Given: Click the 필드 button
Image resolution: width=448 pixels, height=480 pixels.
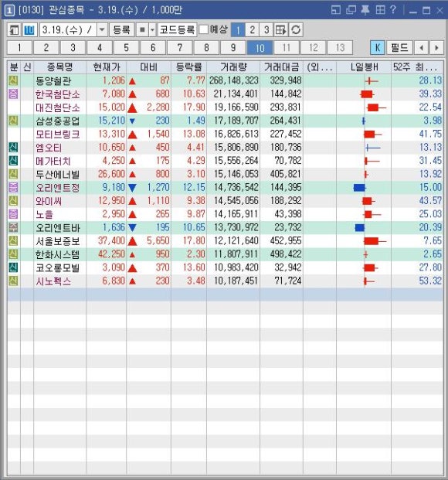Looking at the screenshot, I should click(x=399, y=48).
